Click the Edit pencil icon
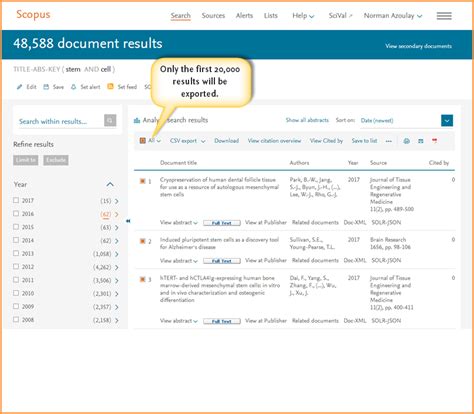This screenshot has height=414, width=474. 19,87
